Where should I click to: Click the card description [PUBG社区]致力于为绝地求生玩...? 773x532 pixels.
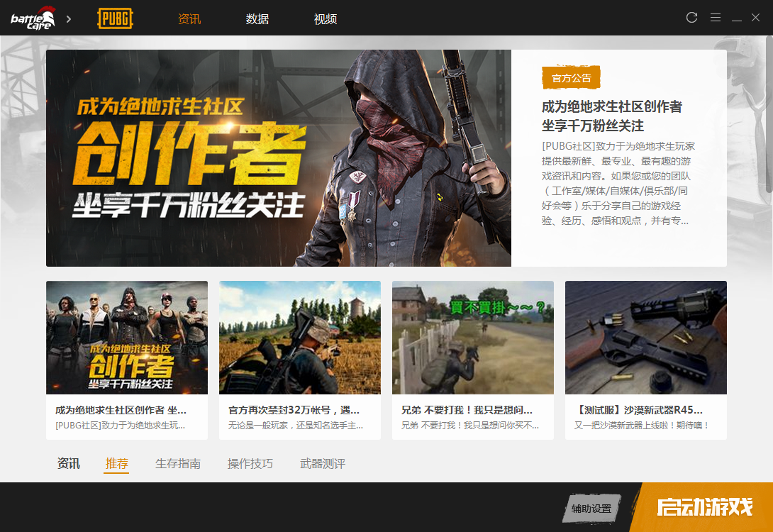point(121,426)
